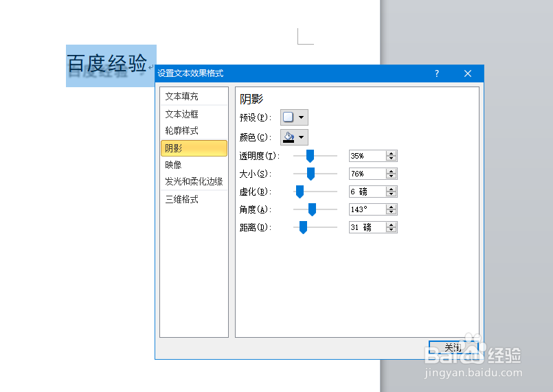553x392 pixels.
Task: Click the size slider thumb
Action: pyautogui.click(x=311, y=174)
